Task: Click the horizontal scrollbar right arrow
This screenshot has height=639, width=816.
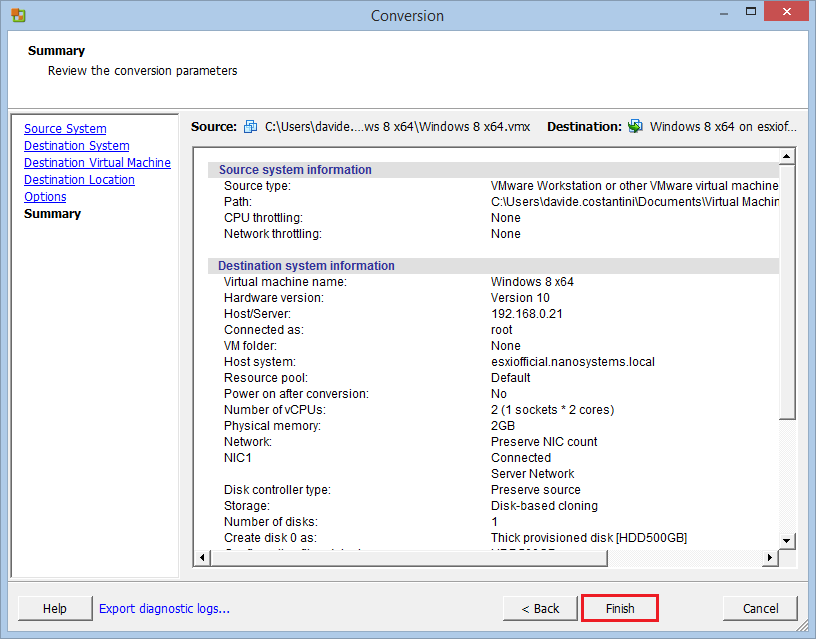Action: [x=770, y=558]
